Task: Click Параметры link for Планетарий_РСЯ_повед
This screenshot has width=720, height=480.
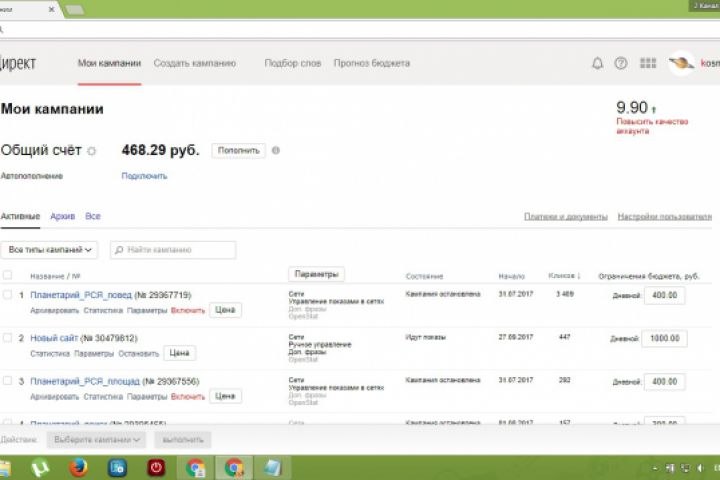Action: coord(147,311)
